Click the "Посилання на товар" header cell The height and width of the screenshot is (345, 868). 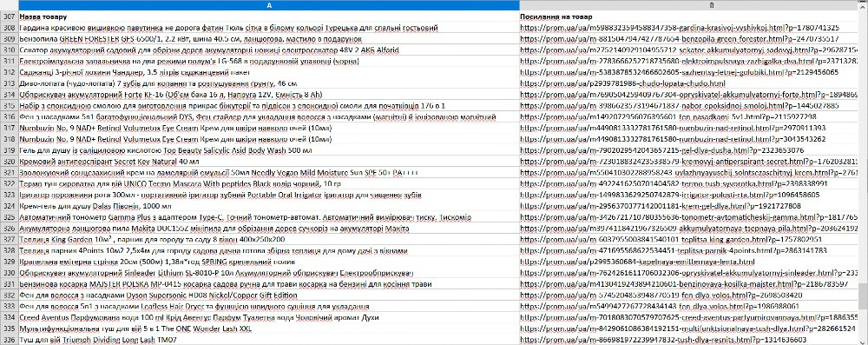[690, 17]
